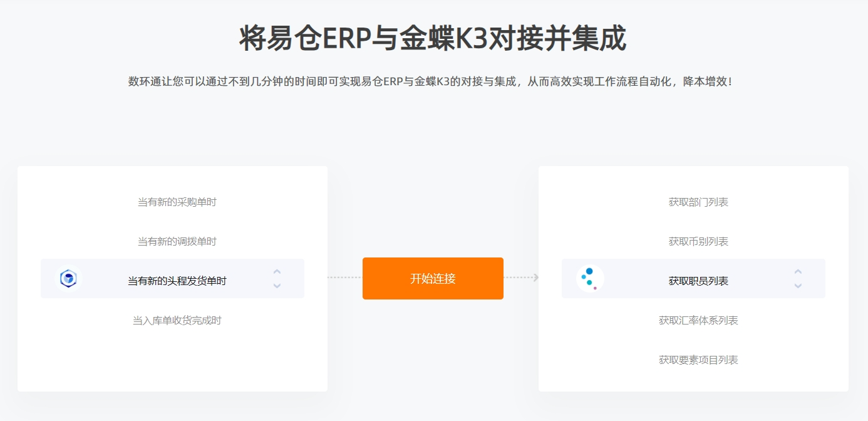Click the down chevron next to 获取职员列表
Screen dimensions: 868x421
click(797, 286)
